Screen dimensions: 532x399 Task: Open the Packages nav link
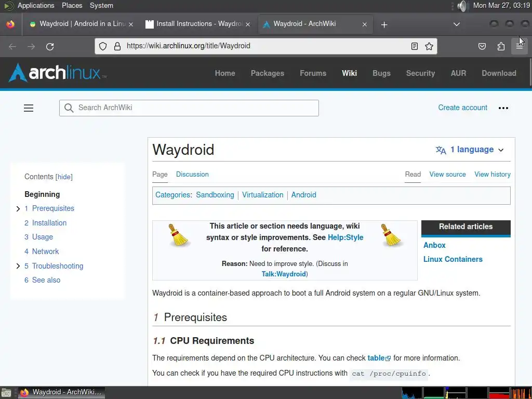268,73
